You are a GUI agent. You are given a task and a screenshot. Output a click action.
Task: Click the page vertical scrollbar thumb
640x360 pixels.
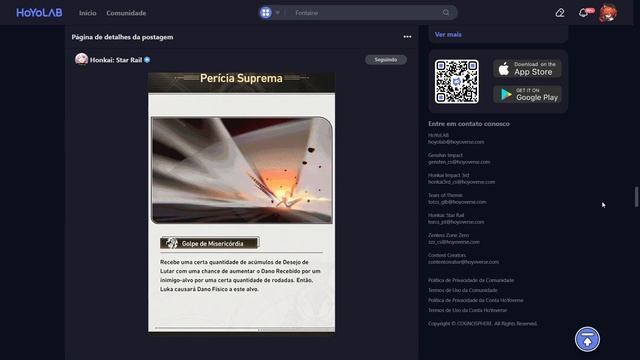pos(636,197)
